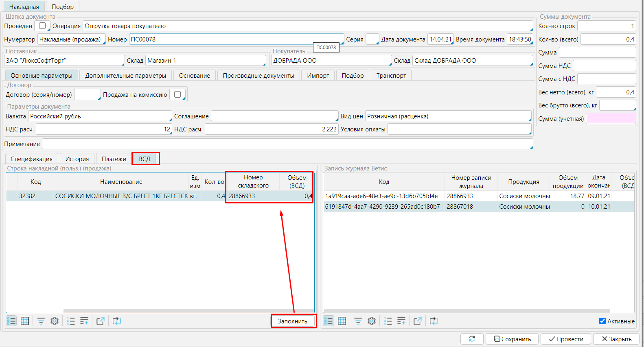
Task: Switch to the Спецификация tab
Action: (x=31, y=159)
